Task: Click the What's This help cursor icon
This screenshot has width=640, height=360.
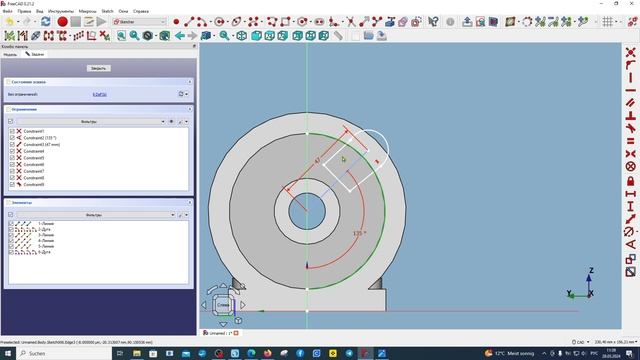Action: (x=433, y=22)
